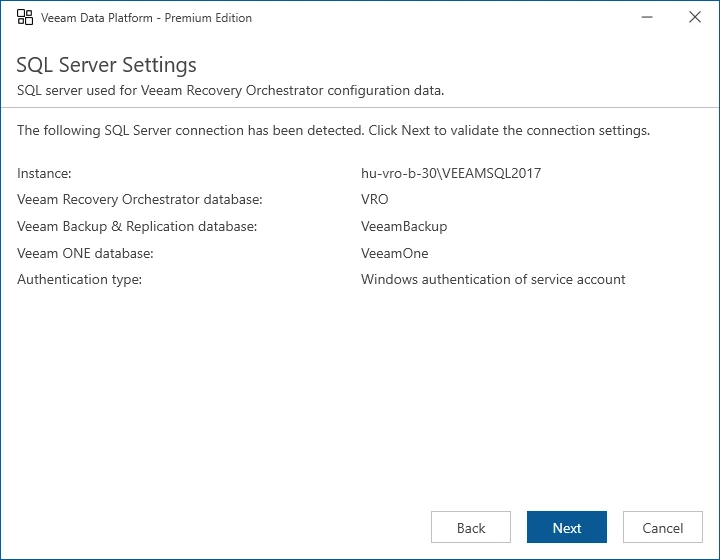Click the Veeam Data Platform title bar icon

pyautogui.click(x=25, y=17)
